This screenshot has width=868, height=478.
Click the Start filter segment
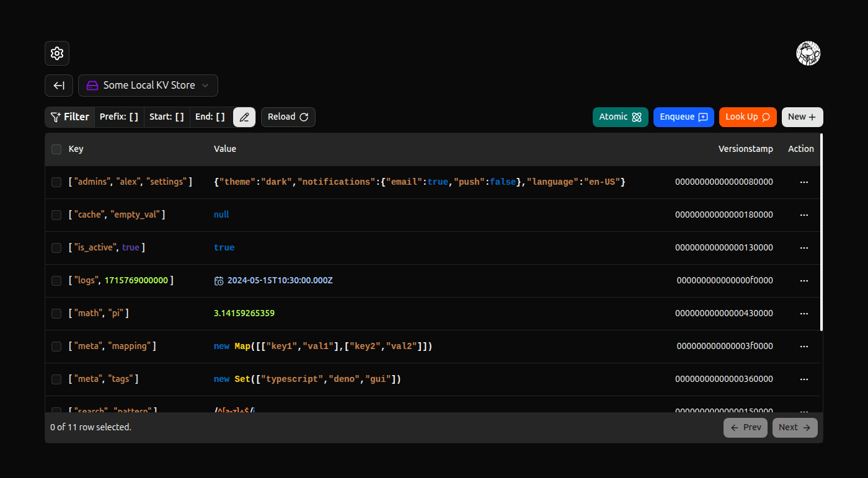(x=166, y=117)
